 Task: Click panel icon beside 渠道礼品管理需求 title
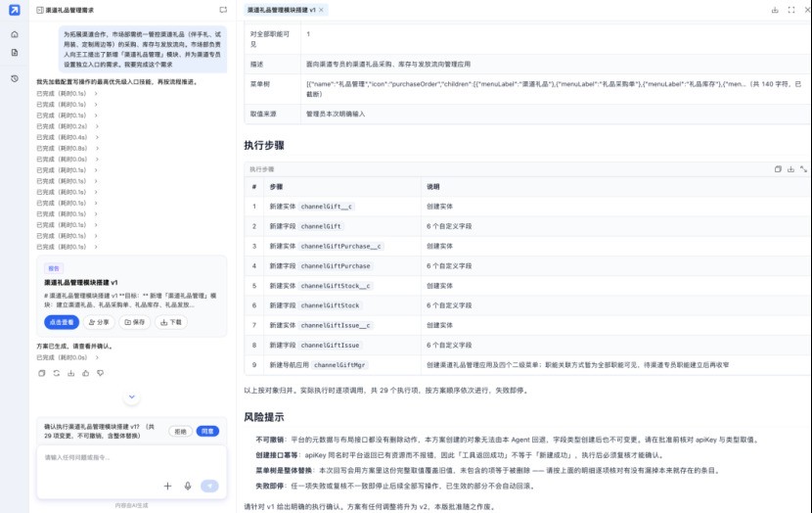(x=40, y=10)
